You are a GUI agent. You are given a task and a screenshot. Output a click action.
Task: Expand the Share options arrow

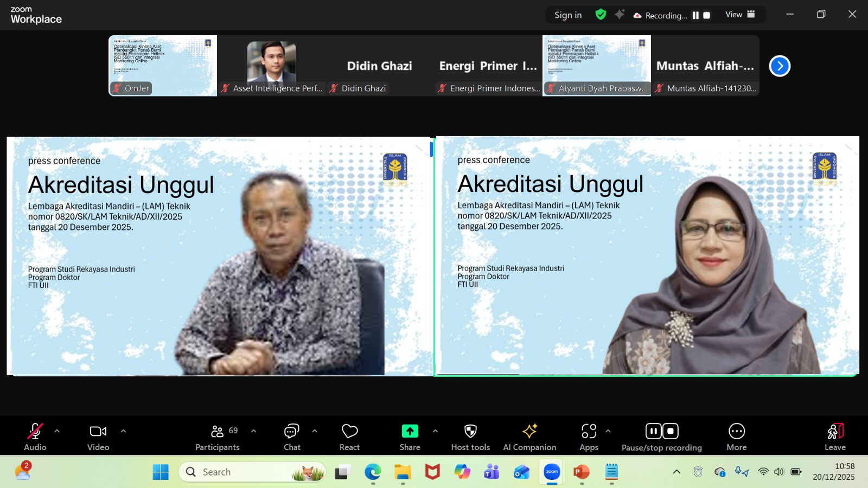[x=435, y=431]
